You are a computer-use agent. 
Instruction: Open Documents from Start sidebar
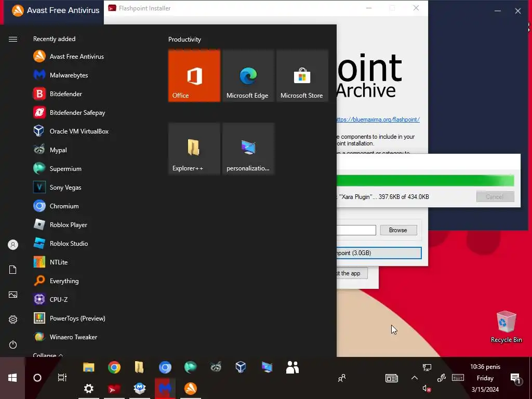[x=13, y=270]
